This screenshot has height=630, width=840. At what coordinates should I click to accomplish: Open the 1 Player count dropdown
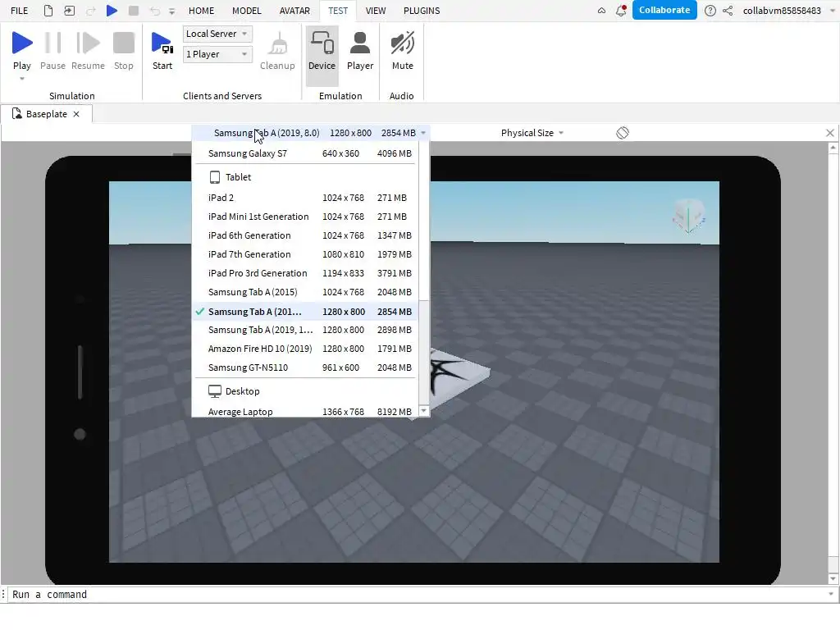pos(217,54)
